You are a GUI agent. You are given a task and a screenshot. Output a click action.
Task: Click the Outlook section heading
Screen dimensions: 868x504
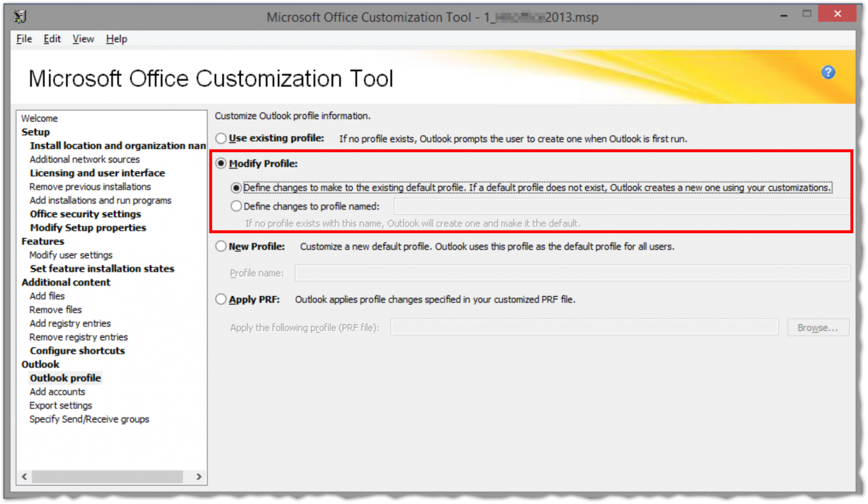point(40,364)
